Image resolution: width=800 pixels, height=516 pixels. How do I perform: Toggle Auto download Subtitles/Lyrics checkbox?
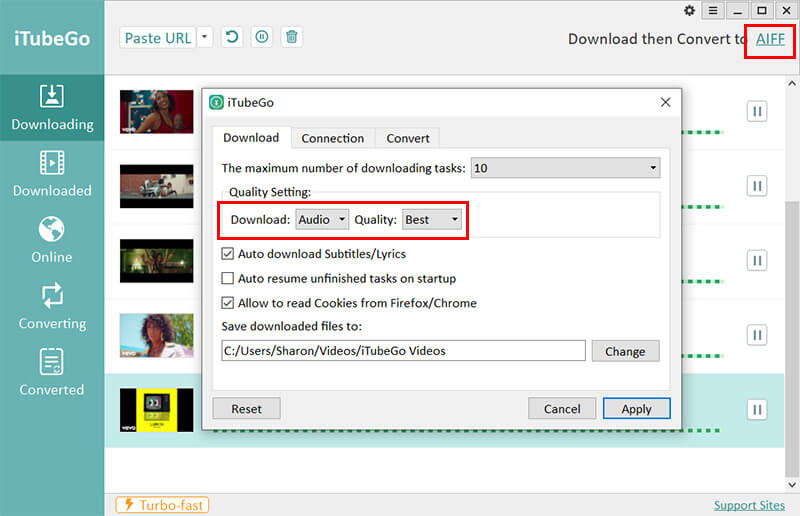pos(228,254)
